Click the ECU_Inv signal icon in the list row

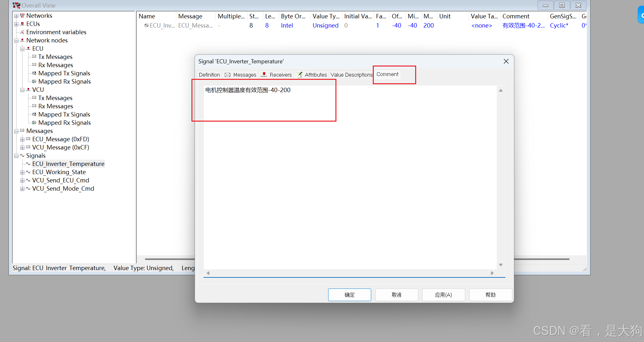(x=146, y=25)
